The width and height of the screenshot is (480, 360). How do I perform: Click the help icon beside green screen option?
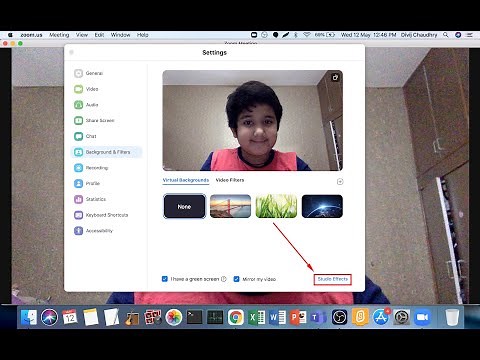[224, 279]
